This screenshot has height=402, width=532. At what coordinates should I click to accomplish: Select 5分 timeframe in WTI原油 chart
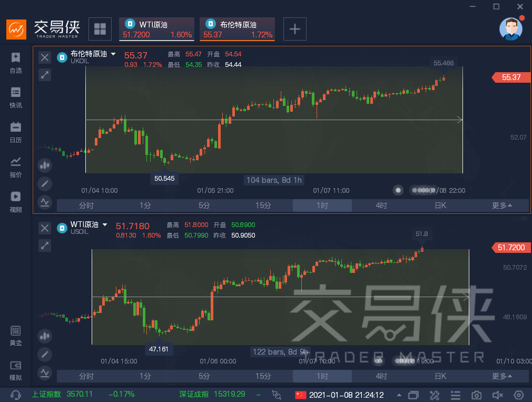point(204,376)
